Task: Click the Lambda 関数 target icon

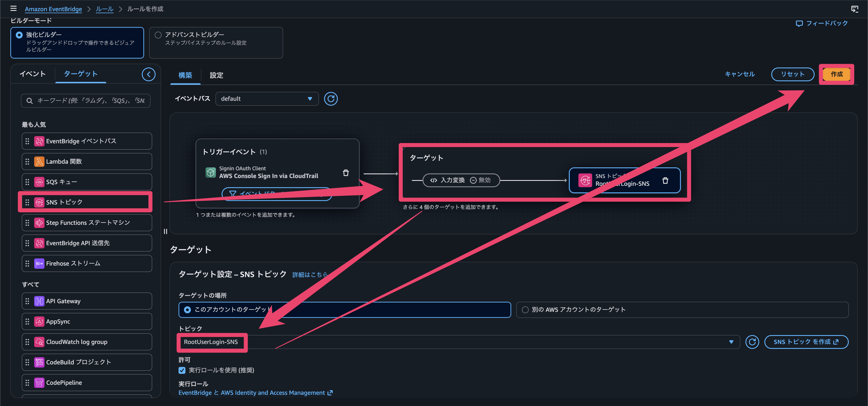Action: (39, 161)
